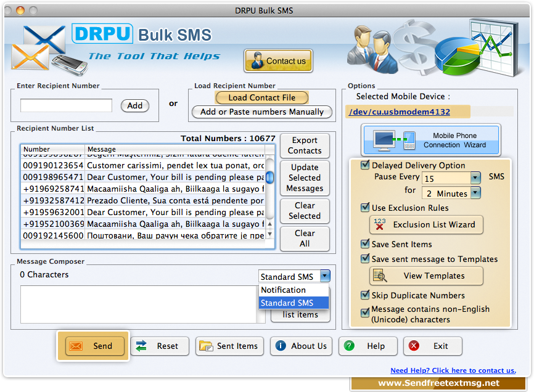Click the Clear All button
The width and height of the screenshot is (534, 392).
click(x=305, y=239)
